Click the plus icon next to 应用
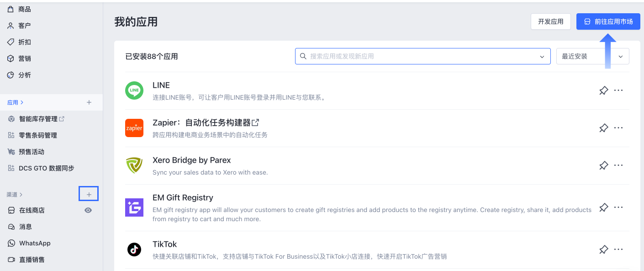644x271 pixels. (x=89, y=102)
